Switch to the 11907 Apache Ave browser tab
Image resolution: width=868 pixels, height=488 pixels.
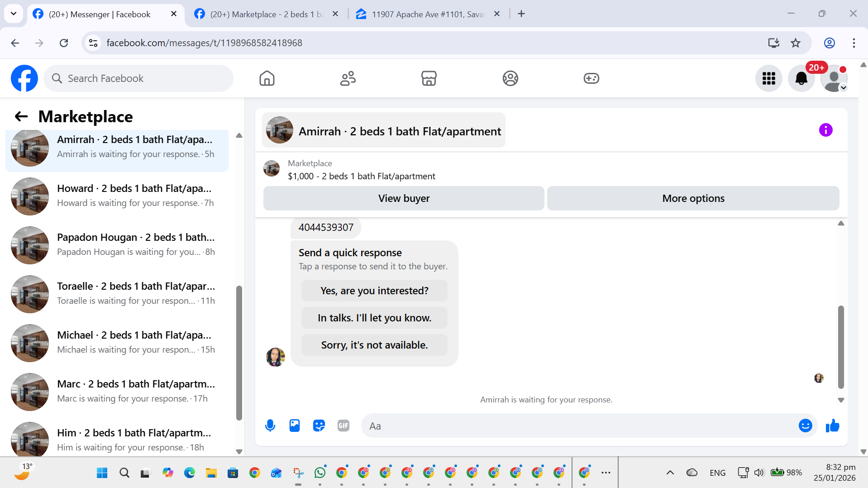(428, 14)
